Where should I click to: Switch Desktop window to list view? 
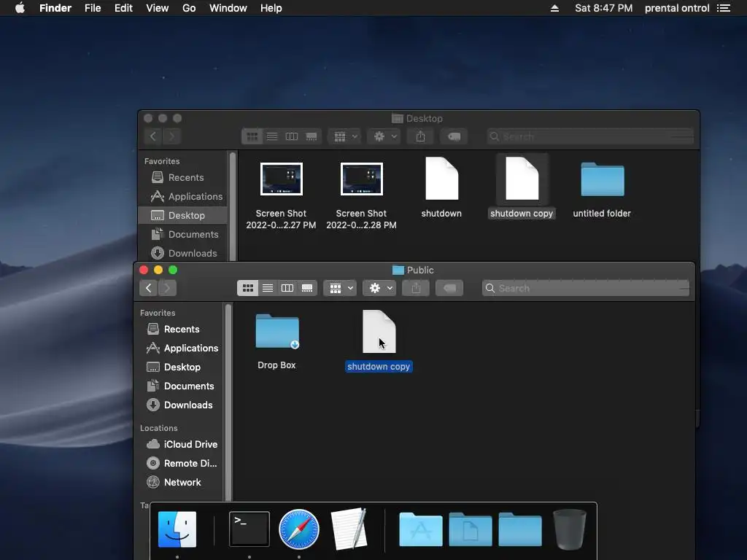coord(272,136)
